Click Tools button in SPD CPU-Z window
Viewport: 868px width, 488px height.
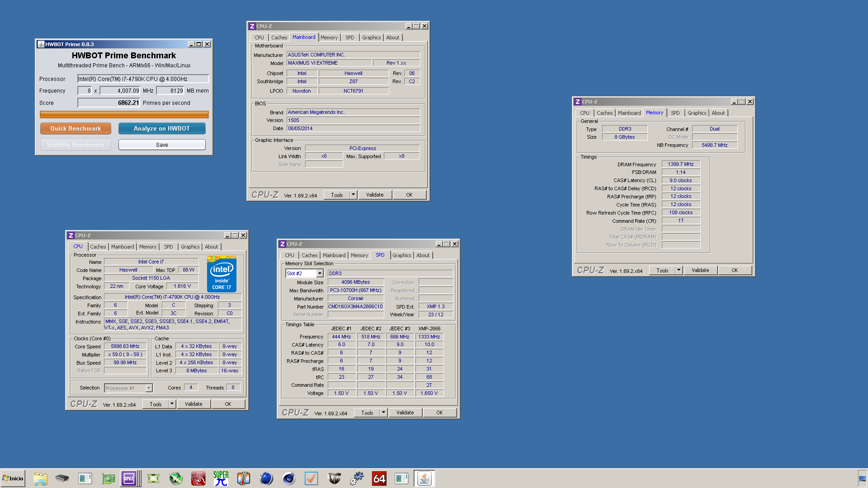pyautogui.click(x=367, y=413)
